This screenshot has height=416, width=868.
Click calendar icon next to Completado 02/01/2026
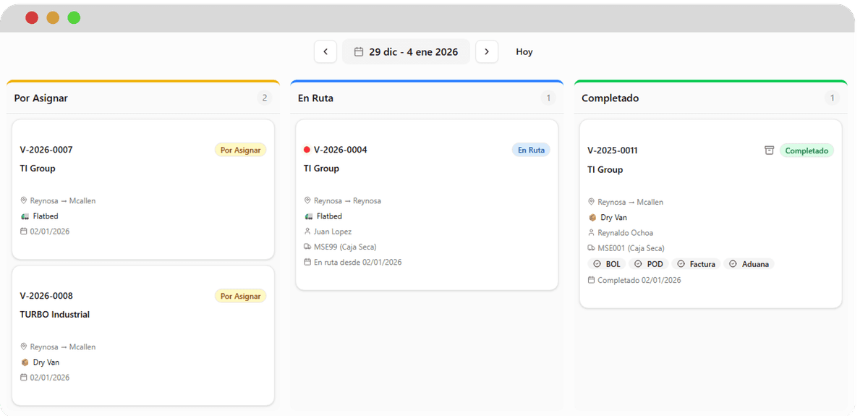point(591,280)
